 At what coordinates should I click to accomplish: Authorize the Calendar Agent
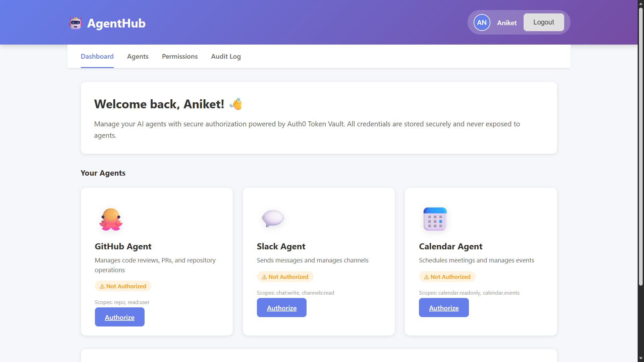point(443,308)
